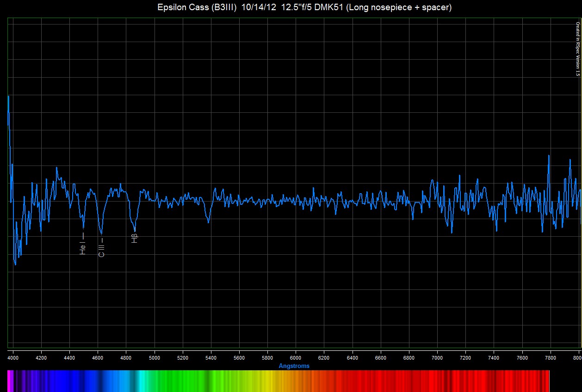Click the 7400 axis tick label

coord(494,358)
